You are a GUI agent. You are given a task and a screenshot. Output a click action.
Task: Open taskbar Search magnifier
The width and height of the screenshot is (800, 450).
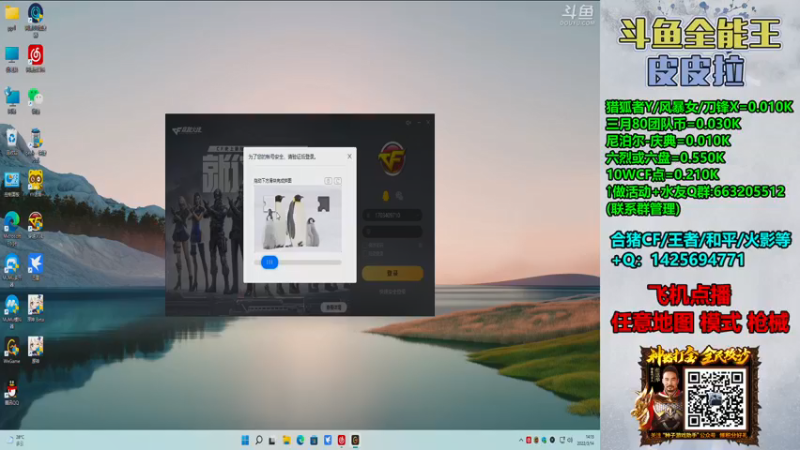tap(259, 440)
